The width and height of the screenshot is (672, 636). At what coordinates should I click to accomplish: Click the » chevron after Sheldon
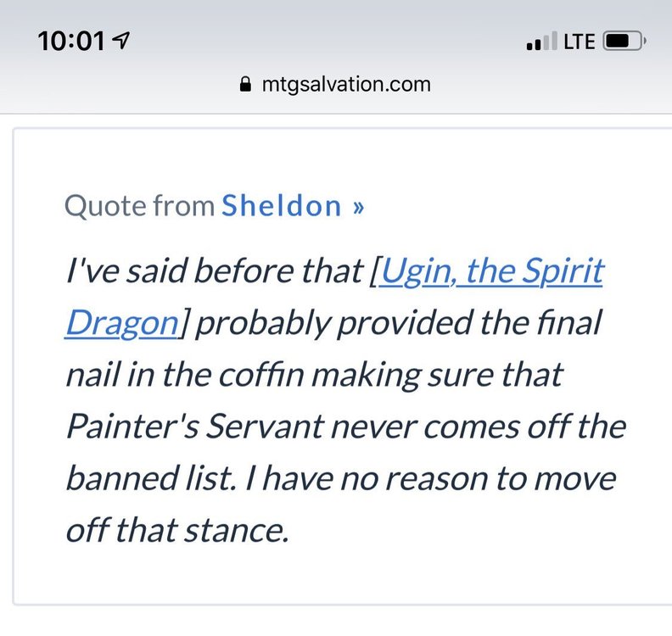(357, 206)
